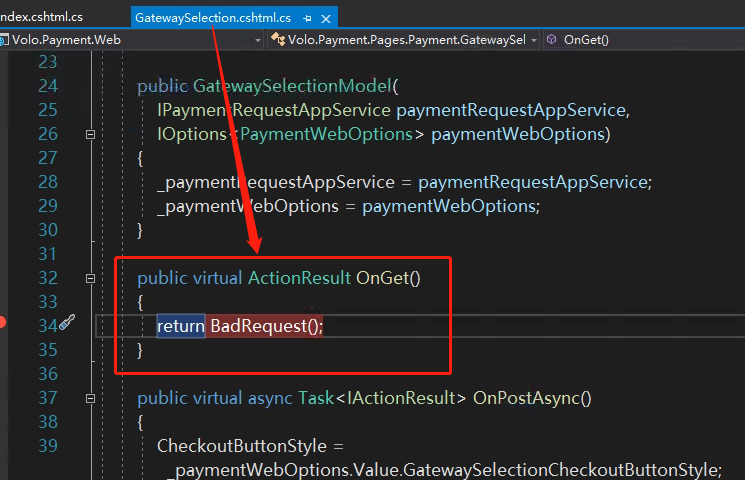The width and height of the screenshot is (745, 480).
Task: Click the method cube icon beside OnGet()
Action: pyautogui.click(x=552, y=40)
